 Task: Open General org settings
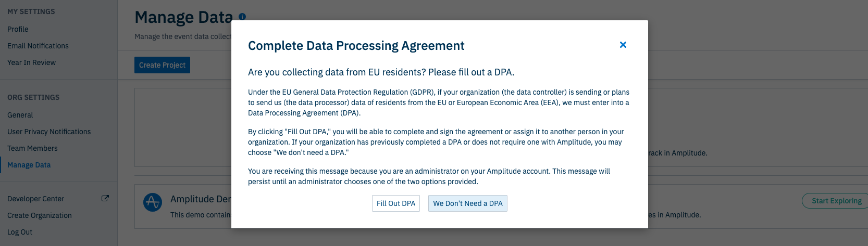(20, 115)
